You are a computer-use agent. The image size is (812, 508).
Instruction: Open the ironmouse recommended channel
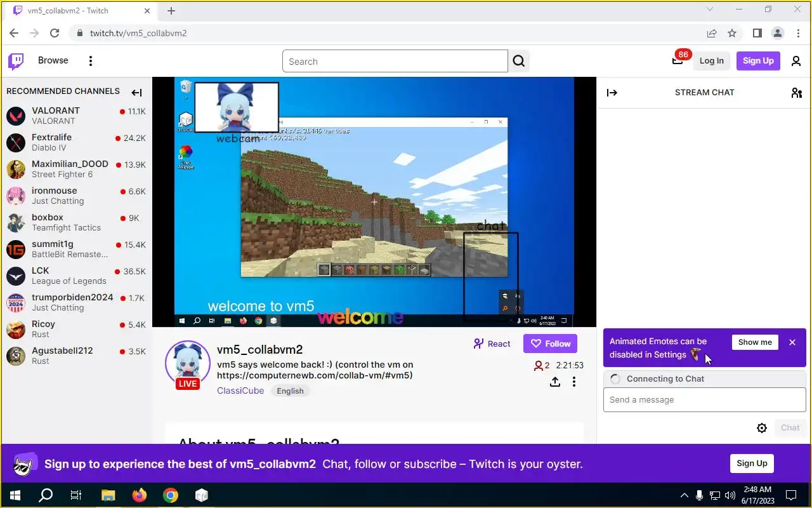point(76,196)
